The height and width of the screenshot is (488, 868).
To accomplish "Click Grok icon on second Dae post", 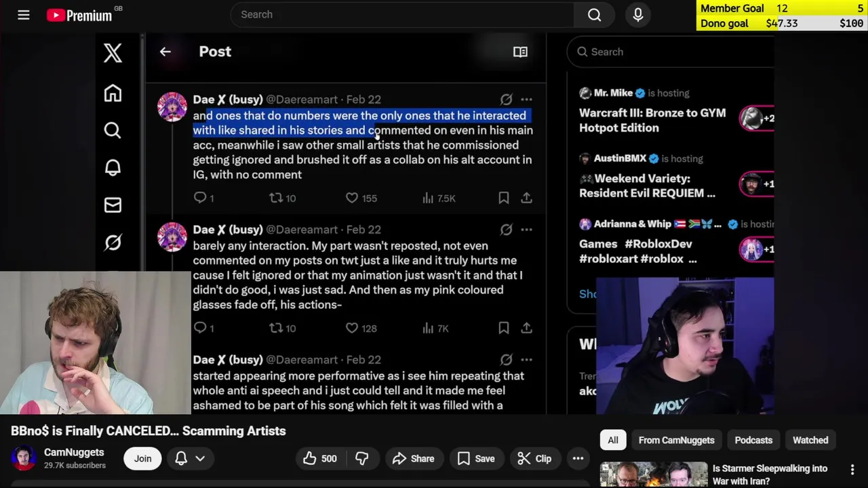I will [507, 229].
